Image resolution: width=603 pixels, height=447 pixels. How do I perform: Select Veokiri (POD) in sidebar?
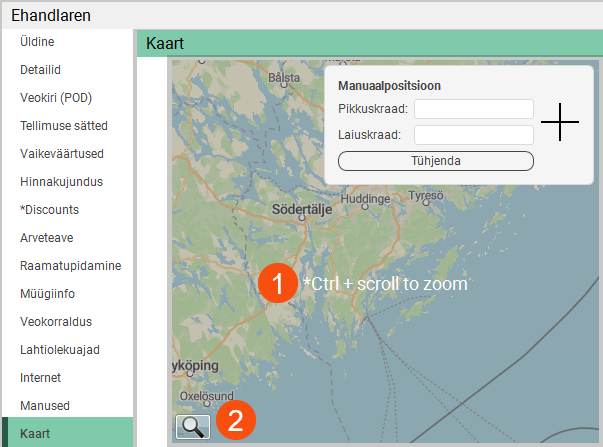pyautogui.click(x=55, y=98)
